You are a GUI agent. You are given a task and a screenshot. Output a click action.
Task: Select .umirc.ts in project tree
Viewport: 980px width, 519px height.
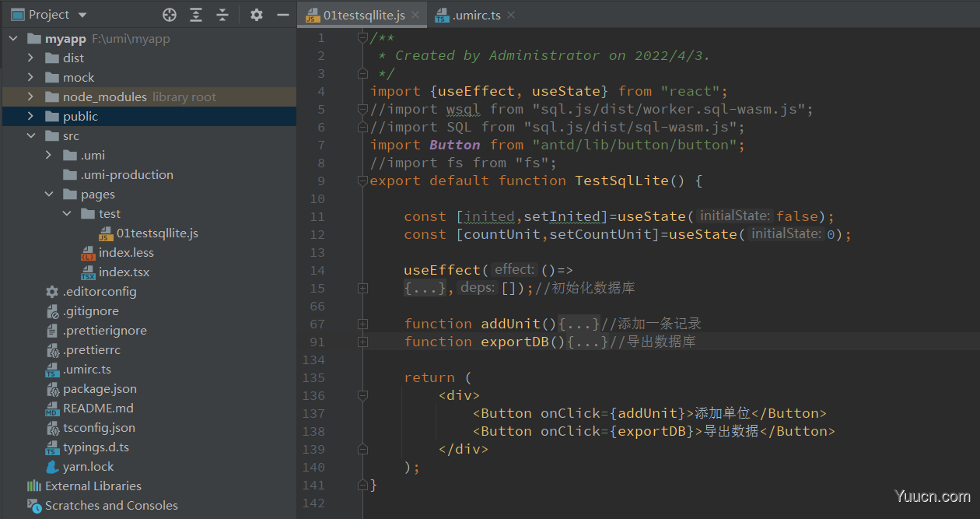tap(87, 370)
